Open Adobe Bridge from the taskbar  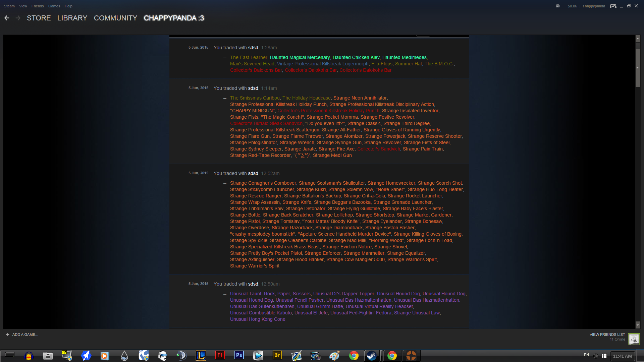coord(277,355)
